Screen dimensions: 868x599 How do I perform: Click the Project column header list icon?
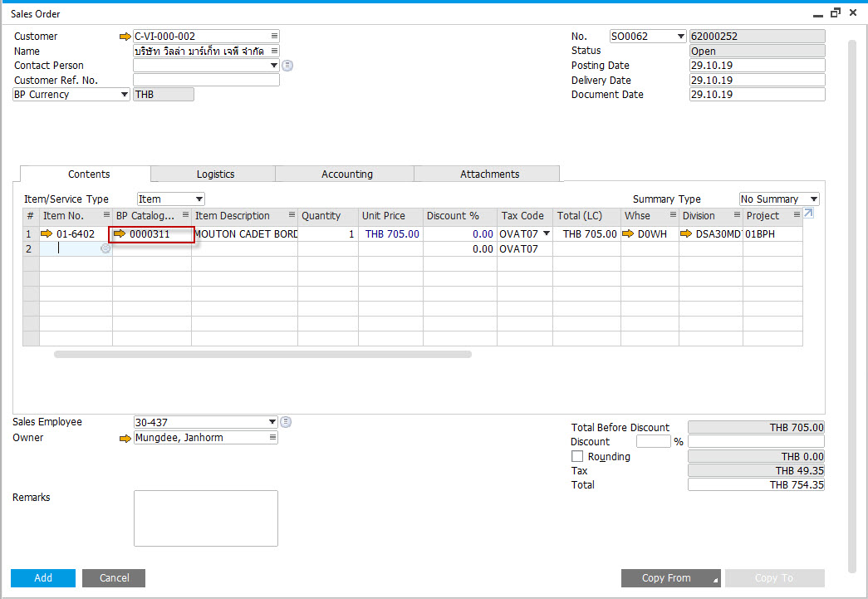coord(797,215)
